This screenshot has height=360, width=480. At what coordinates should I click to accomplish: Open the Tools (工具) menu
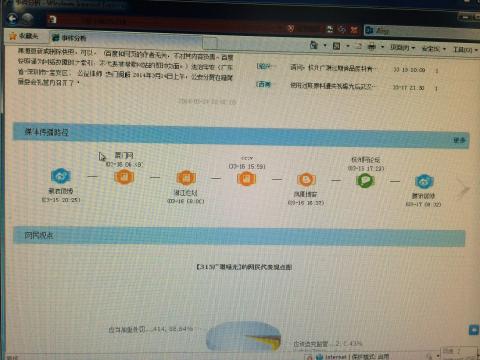click(x=465, y=50)
